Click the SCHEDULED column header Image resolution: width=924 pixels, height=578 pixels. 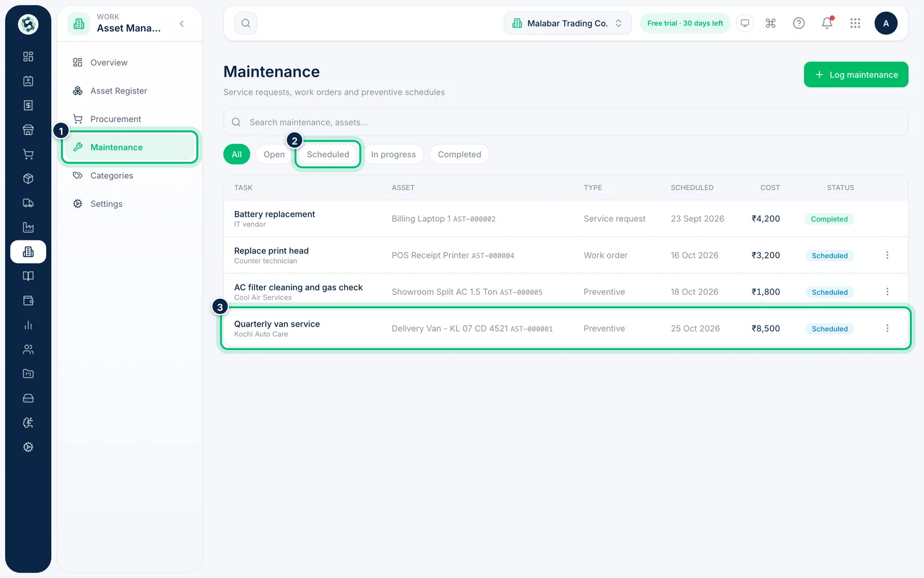tap(692, 188)
